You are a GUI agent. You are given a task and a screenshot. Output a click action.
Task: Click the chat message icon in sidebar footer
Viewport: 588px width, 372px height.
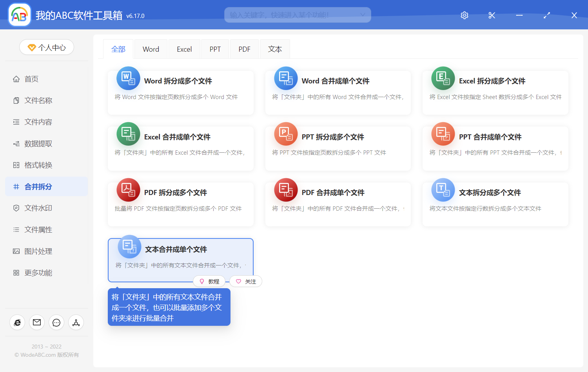56,322
